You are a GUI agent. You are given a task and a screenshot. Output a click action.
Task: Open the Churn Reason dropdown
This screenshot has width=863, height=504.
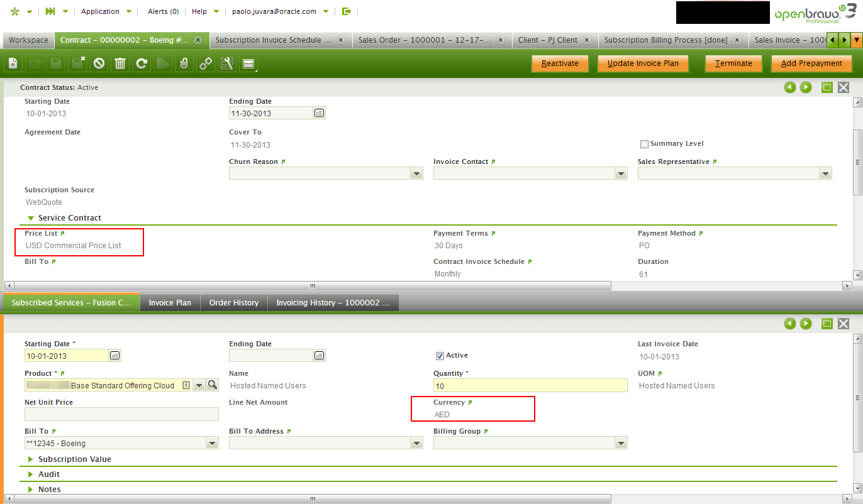point(416,174)
